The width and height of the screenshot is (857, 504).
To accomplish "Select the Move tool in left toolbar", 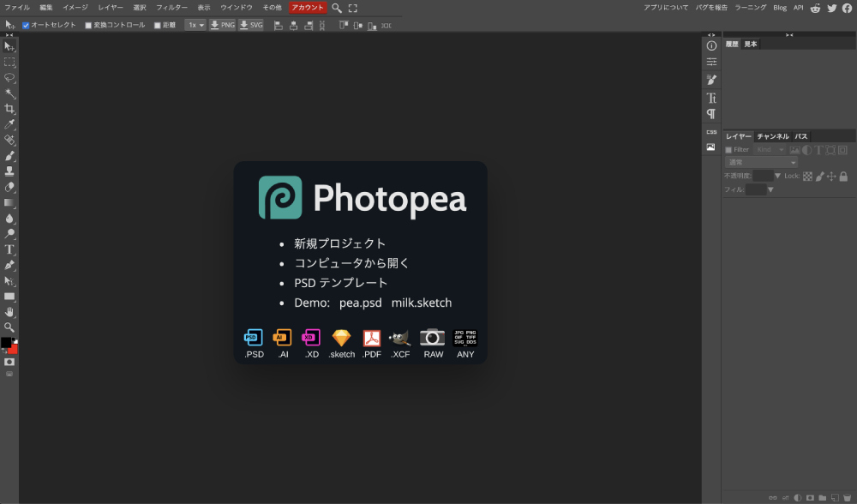I will [x=9, y=46].
